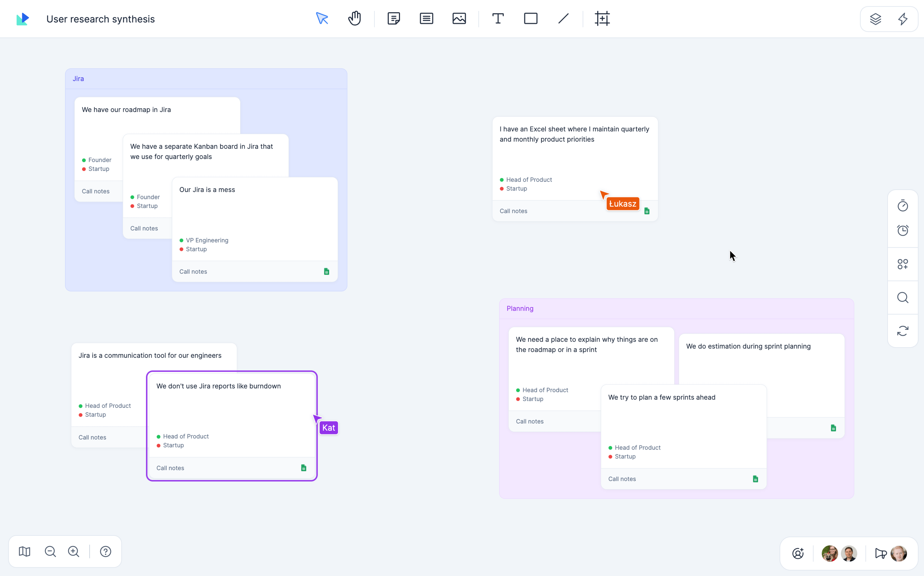Activate the hand pan tool
This screenshot has width=924, height=576.
[x=354, y=18]
